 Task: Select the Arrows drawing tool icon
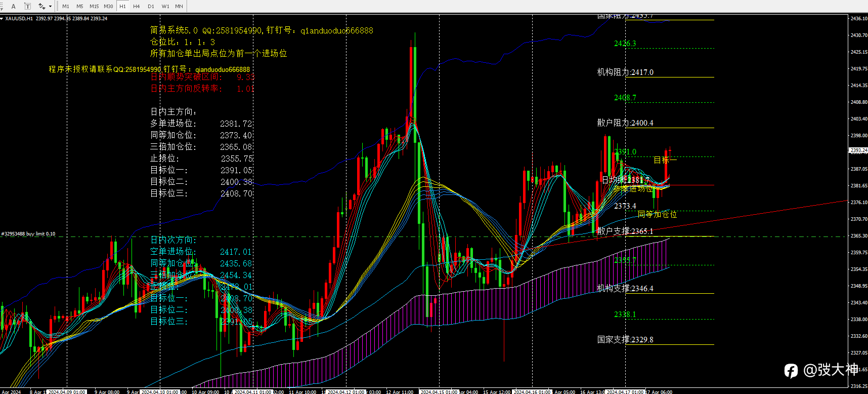tap(42, 6)
